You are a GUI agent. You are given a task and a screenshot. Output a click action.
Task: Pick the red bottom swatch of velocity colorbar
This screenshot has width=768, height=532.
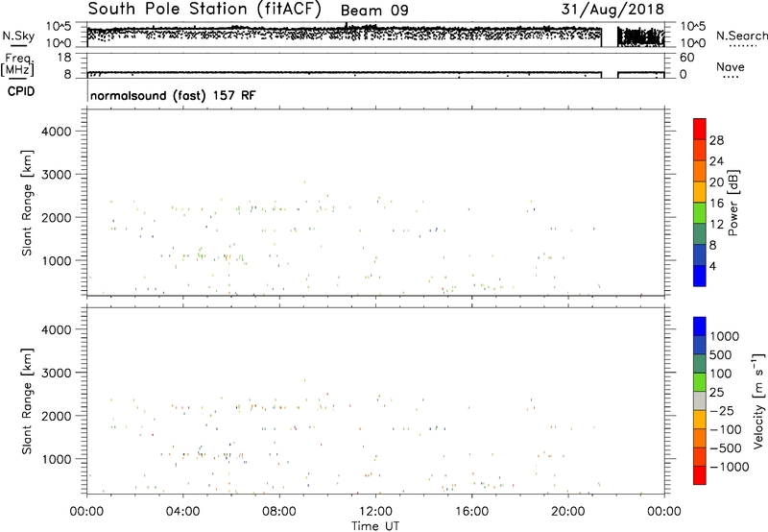(700, 475)
